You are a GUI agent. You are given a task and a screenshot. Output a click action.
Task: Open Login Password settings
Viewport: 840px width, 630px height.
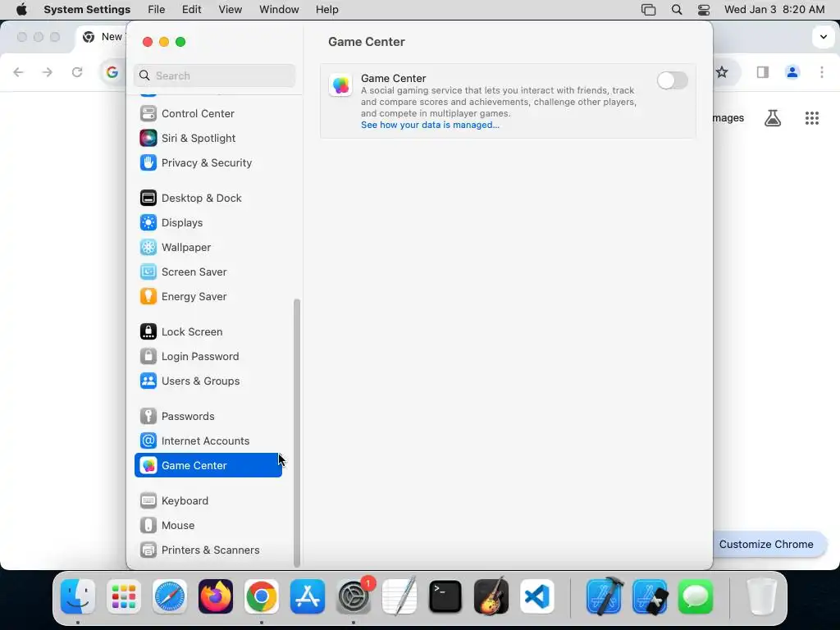point(208,357)
